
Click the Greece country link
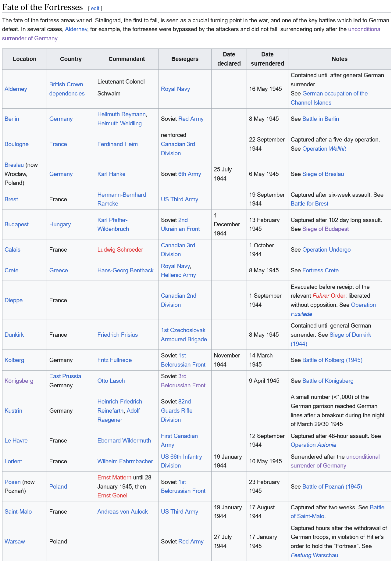[x=59, y=271]
